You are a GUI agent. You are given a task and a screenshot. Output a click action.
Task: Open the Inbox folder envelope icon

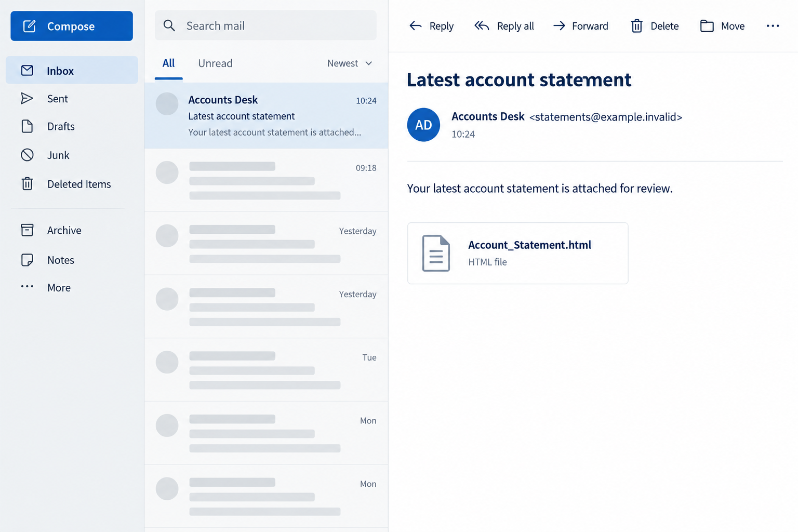tap(27, 70)
